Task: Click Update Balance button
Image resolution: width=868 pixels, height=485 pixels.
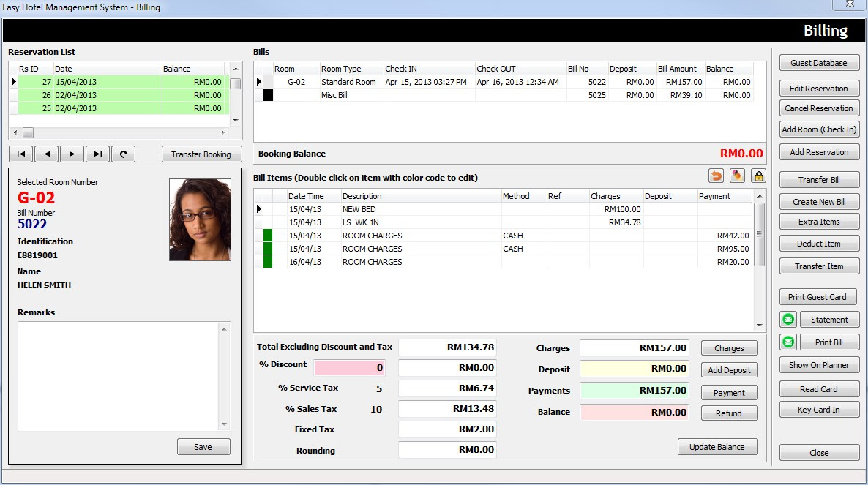Action: (717, 447)
